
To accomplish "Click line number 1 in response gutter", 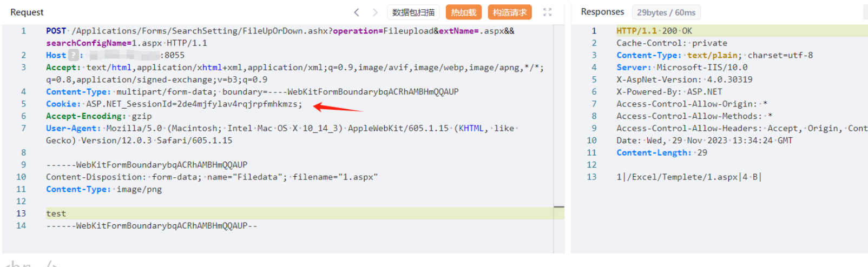I will point(594,31).
